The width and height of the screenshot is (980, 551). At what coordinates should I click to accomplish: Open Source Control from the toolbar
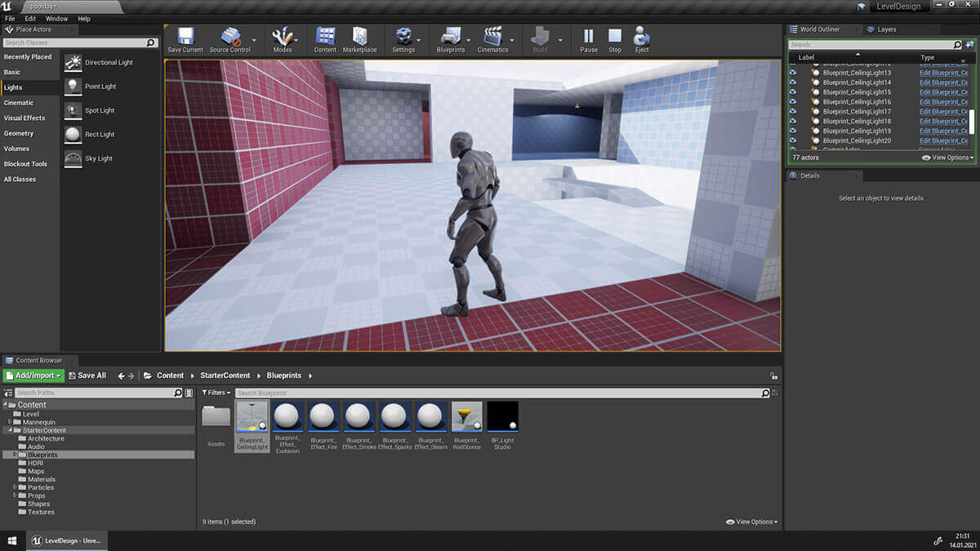coord(230,38)
